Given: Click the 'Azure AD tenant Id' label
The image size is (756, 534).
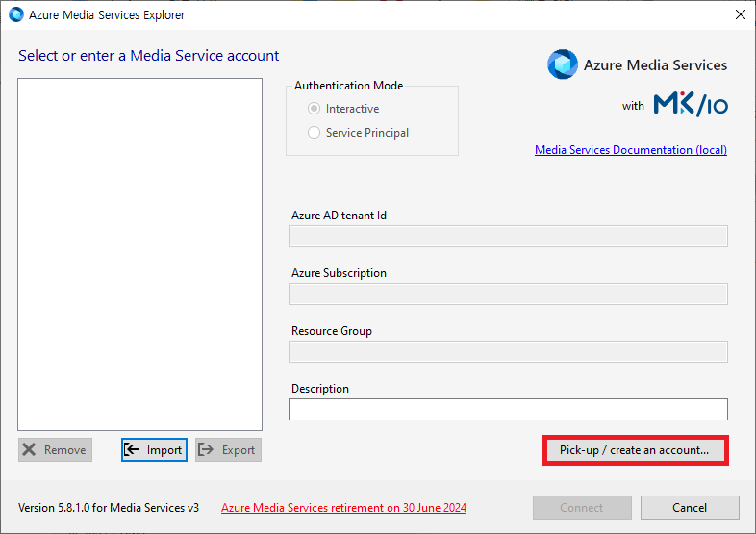Looking at the screenshot, I should pos(339,216).
